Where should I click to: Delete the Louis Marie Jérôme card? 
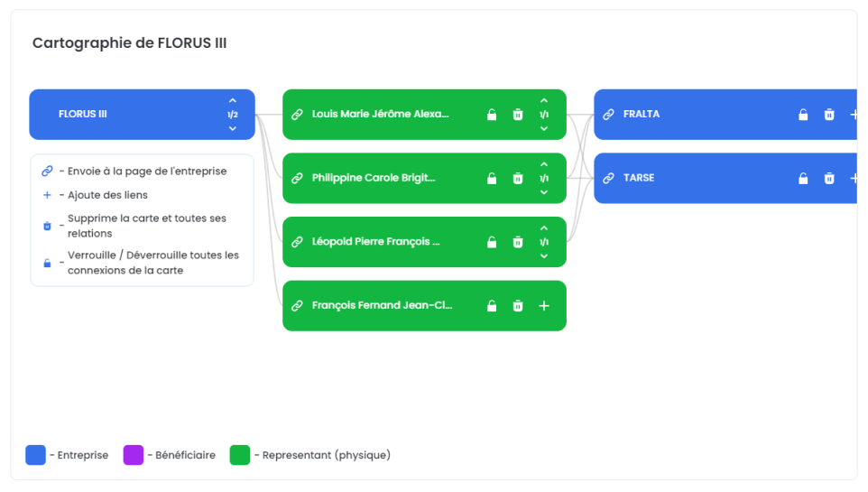pos(518,115)
